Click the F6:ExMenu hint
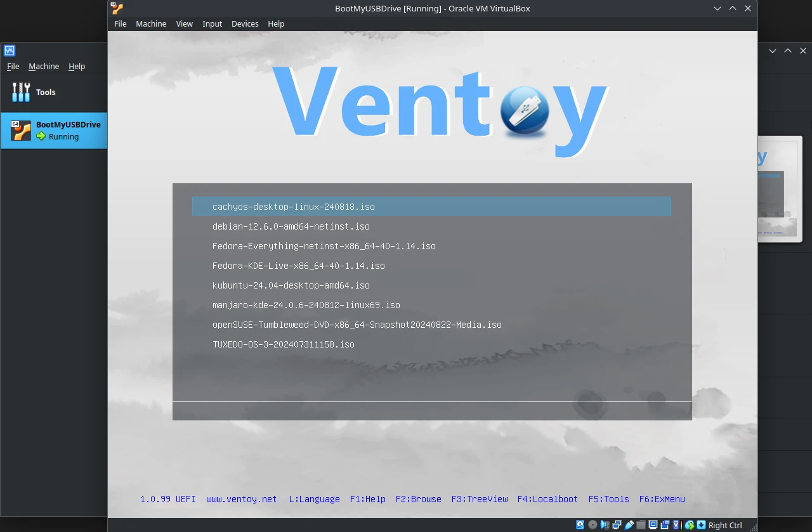 pyautogui.click(x=662, y=499)
